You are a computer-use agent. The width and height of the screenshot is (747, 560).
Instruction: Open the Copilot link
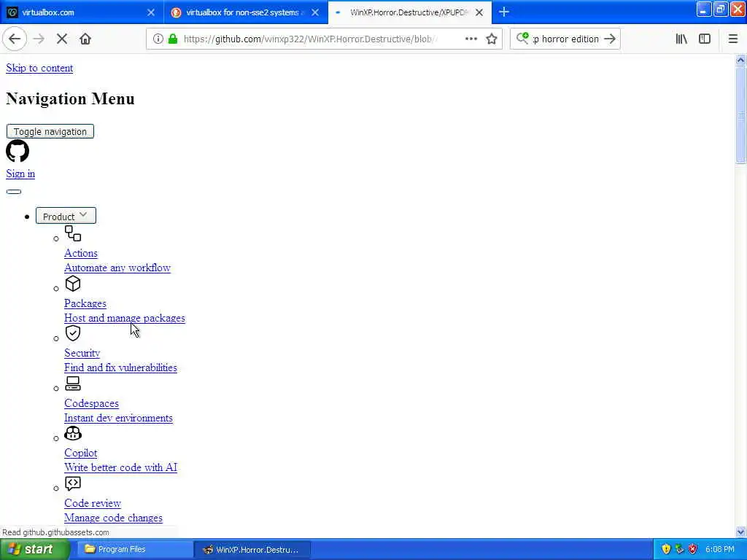coord(81,454)
